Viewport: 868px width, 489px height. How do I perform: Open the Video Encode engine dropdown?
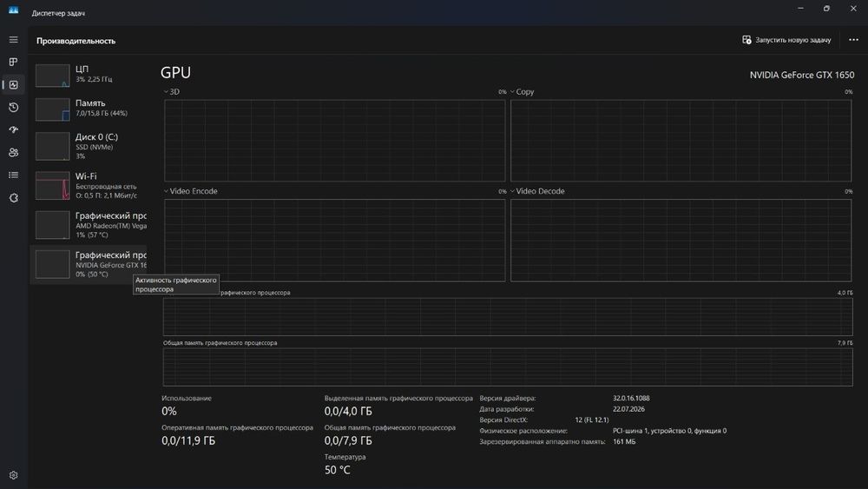pyautogui.click(x=190, y=191)
